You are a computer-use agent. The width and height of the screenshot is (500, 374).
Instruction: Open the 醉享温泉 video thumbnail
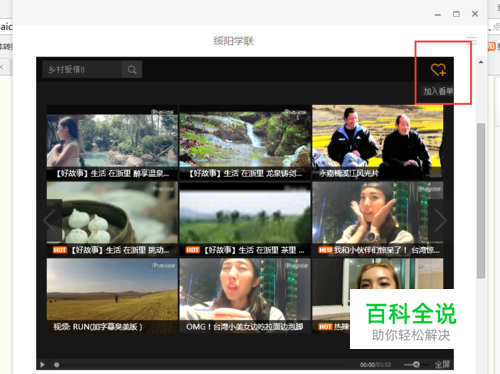pyautogui.click(x=112, y=143)
